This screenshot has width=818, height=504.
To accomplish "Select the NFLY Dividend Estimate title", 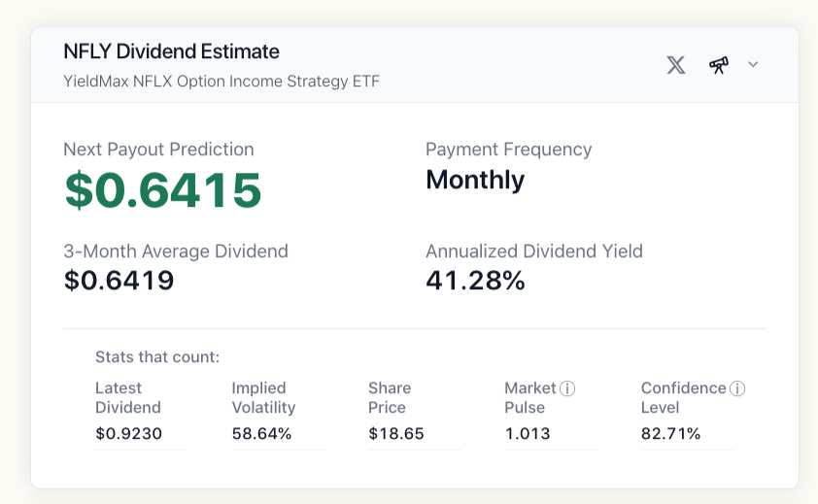I will (x=171, y=51).
